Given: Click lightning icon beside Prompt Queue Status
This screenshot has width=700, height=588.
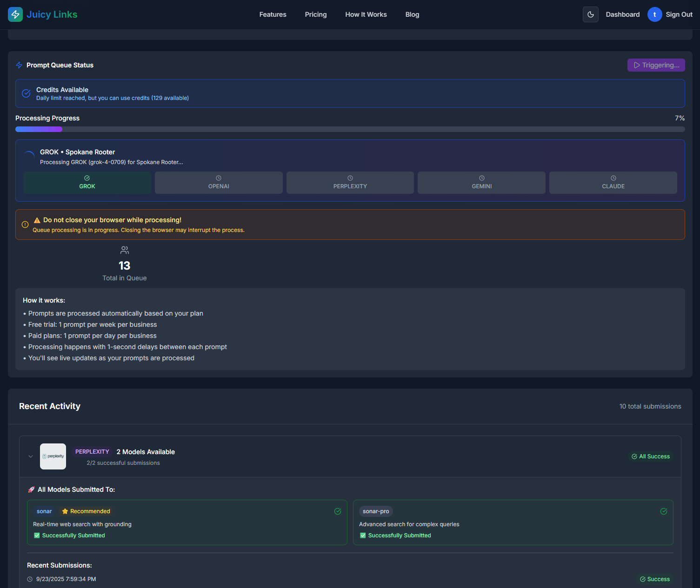Looking at the screenshot, I should pos(19,65).
